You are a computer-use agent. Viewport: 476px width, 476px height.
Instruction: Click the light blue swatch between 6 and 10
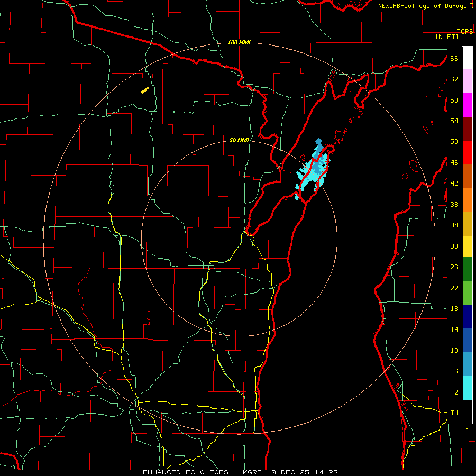click(x=467, y=363)
